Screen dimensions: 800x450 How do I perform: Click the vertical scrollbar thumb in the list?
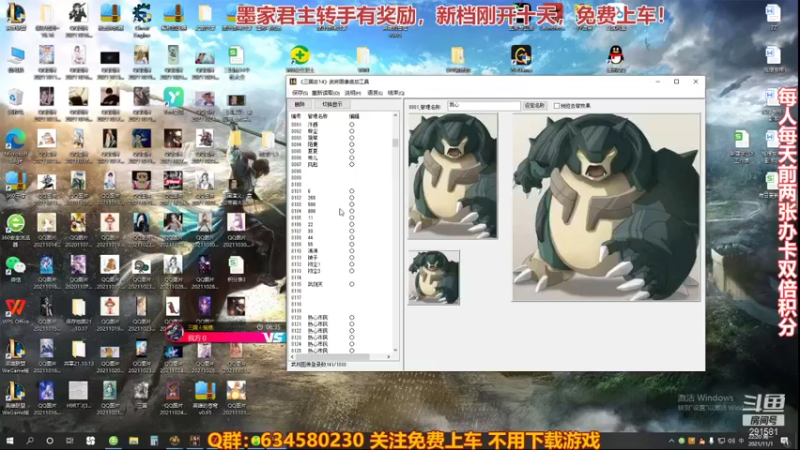tap(395, 142)
